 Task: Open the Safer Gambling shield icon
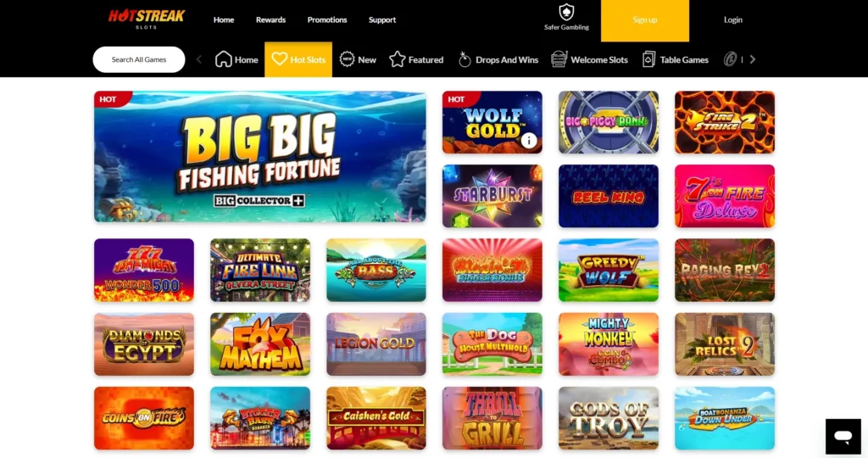(566, 12)
